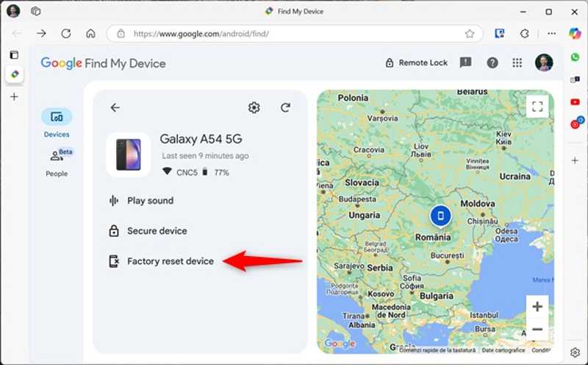The image size is (588, 365).
Task: Click the Remote Lock button
Action: click(416, 63)
